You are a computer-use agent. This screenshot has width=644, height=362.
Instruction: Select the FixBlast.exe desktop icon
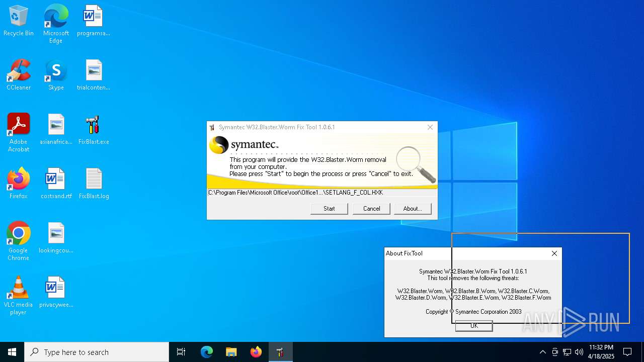[94, 130]
